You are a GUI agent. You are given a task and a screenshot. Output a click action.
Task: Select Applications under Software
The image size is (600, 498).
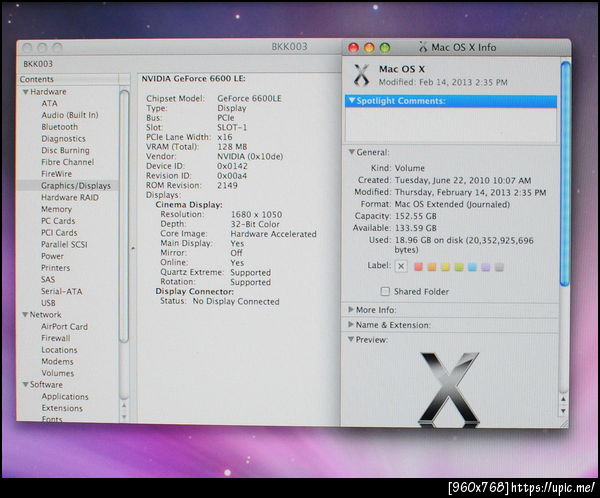click(65, 397)
